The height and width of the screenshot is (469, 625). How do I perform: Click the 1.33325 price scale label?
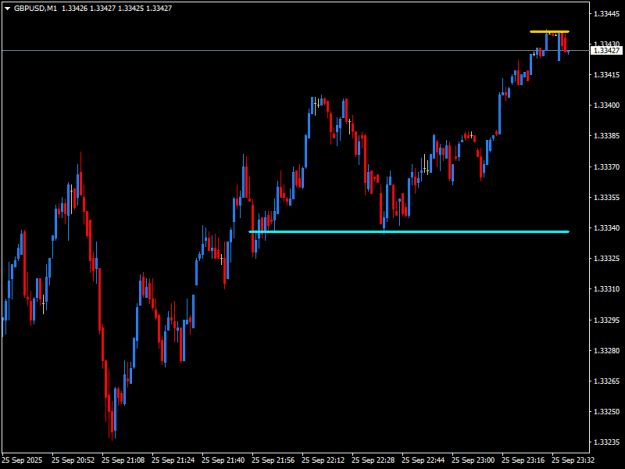point(607,259)
